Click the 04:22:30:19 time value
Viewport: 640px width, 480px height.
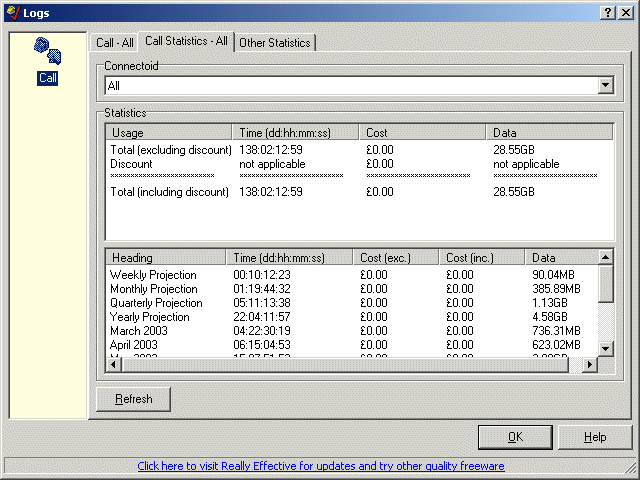click(x=262, y=331)
